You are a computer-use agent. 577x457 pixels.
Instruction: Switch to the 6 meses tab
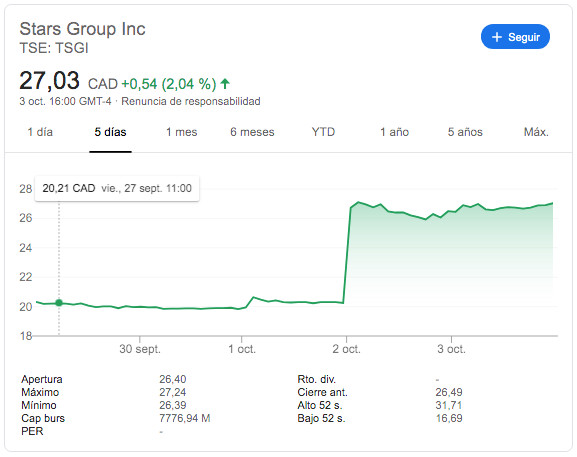point(252,132)
